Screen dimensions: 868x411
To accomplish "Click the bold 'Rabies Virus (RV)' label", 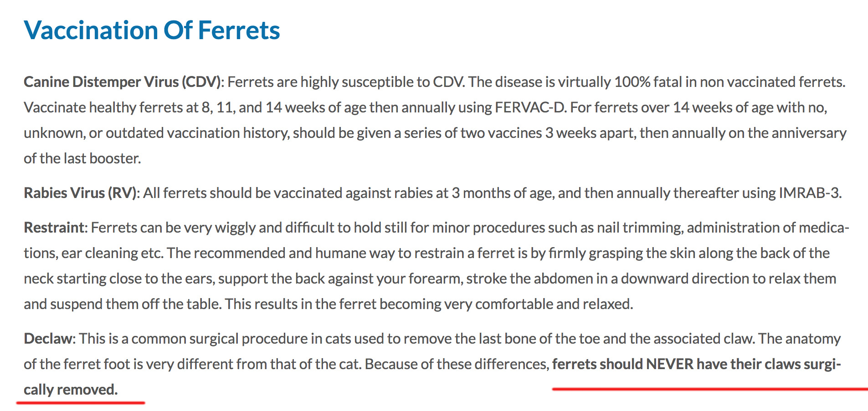I will 80,193.
